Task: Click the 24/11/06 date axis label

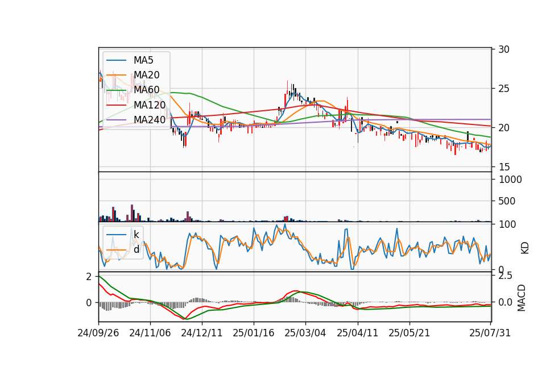Action: [x=150, y=333]
